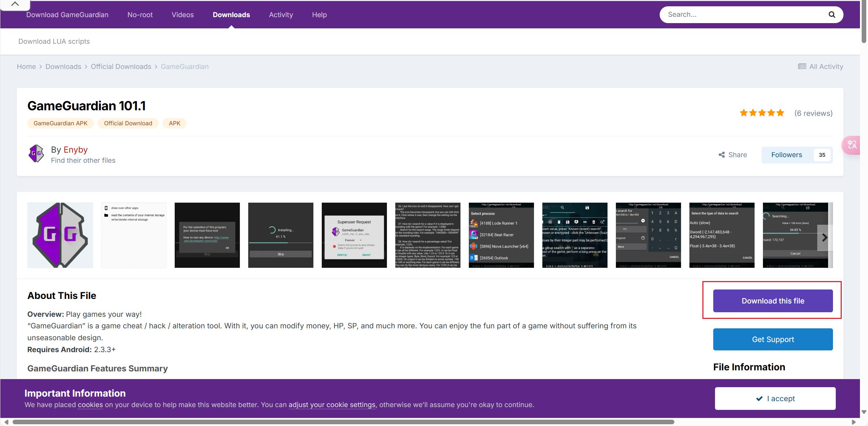
Task: Open Download GameGuardian nav item
Action: point(67,15)
